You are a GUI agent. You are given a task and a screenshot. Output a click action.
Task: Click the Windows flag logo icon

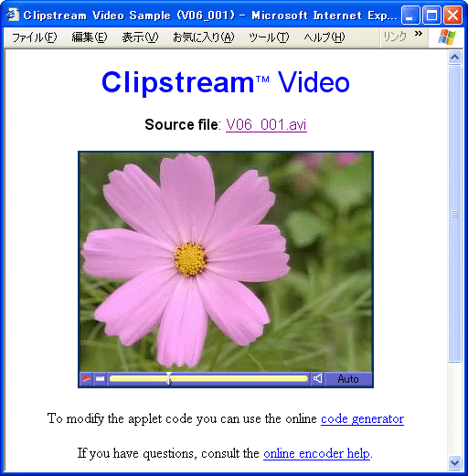[447, 37]
